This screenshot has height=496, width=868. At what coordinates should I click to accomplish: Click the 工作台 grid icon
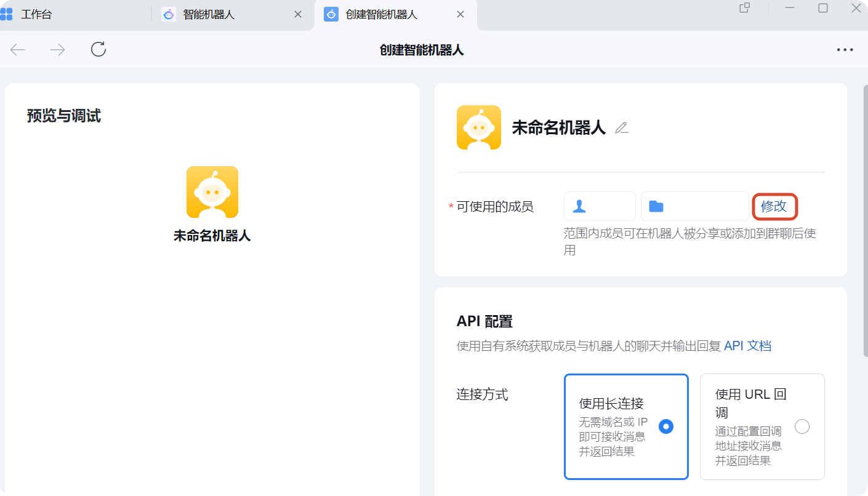6,14
